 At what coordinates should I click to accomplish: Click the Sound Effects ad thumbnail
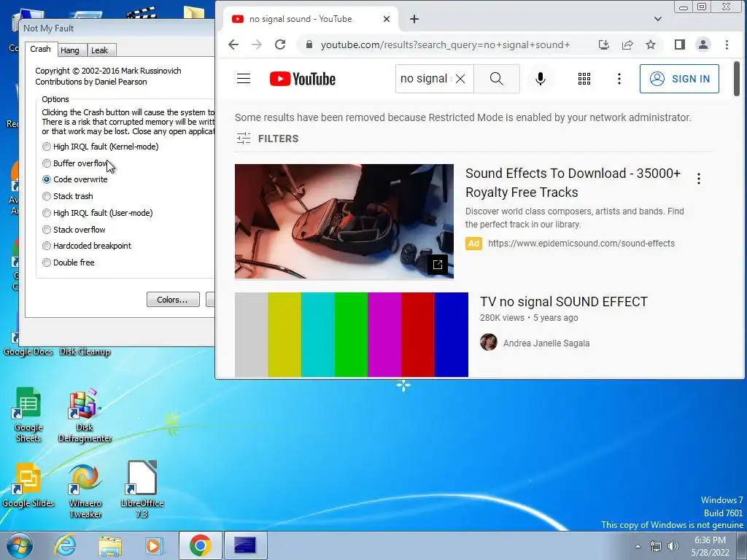click(344, 222)
